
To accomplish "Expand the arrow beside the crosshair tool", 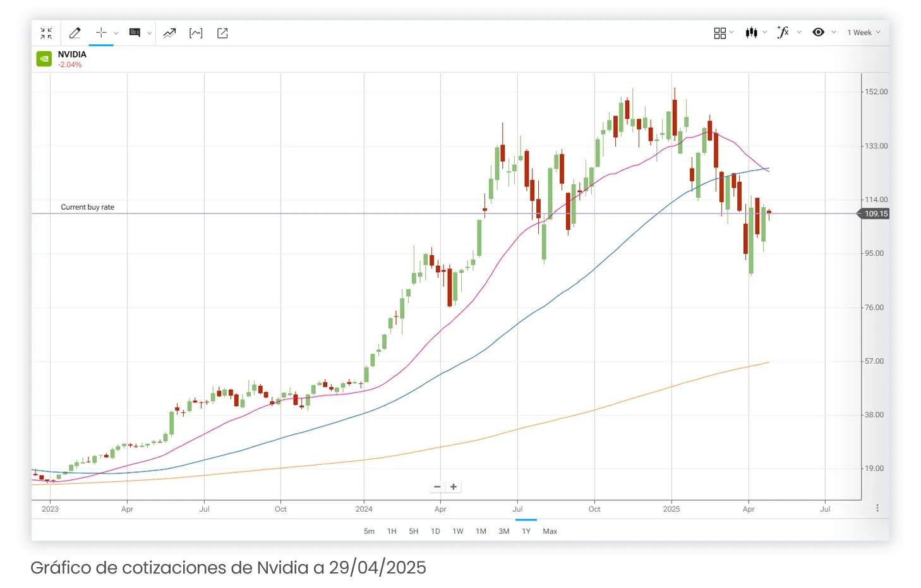I will pyautogui.click(x=116, y=33).
